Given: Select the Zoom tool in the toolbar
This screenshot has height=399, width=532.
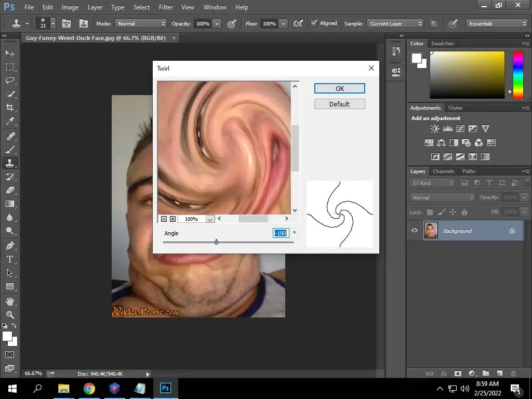Looking at the screenshot, I should pyautogui.click(x=9, y=314).
